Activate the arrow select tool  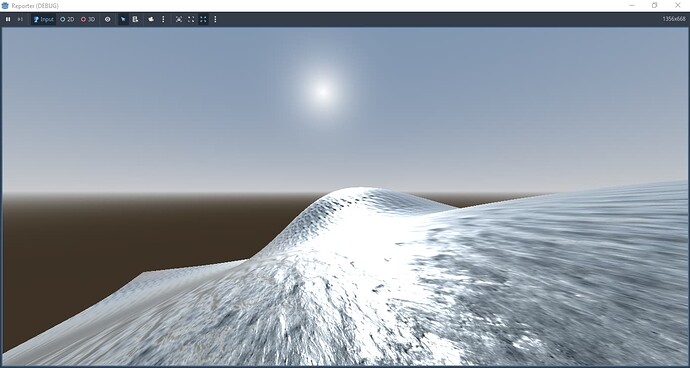[123, 19]
